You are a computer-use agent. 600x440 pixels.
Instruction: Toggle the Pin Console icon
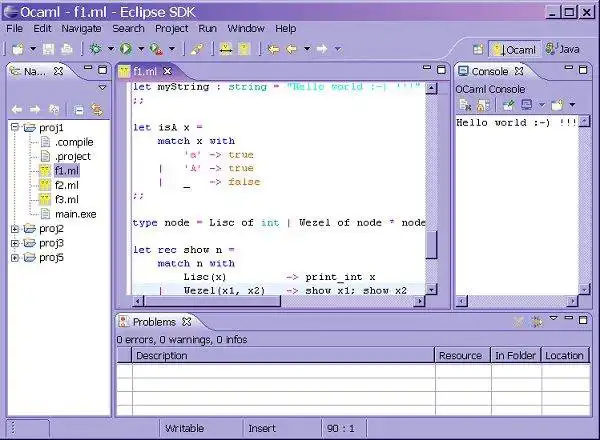(x=509, y=104)
